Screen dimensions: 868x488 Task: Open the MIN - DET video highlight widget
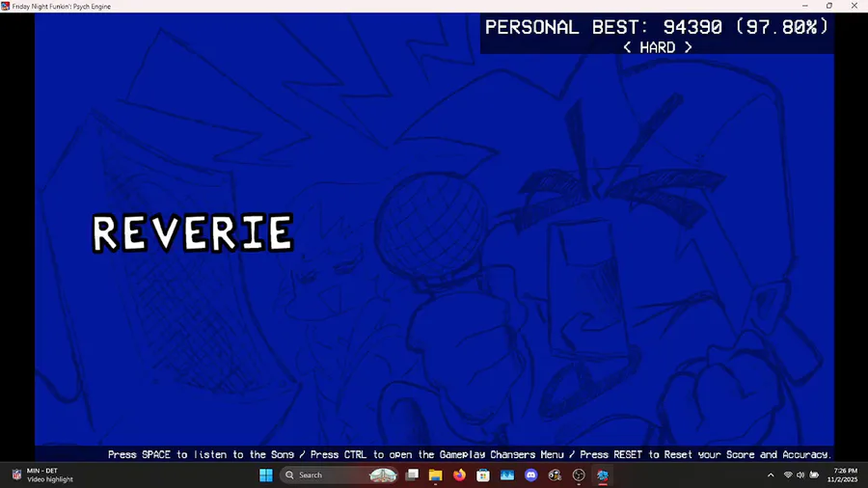click(x=42, y=474)
